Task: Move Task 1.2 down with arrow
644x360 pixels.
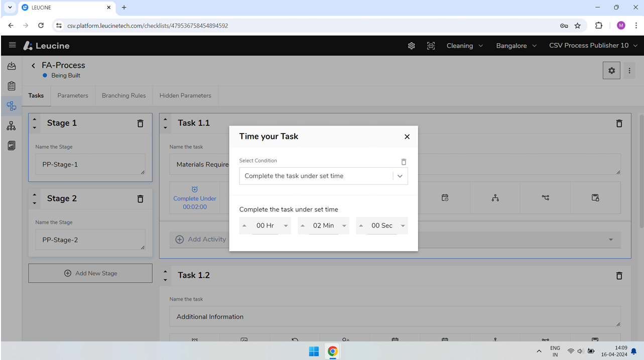Action: 165,280
